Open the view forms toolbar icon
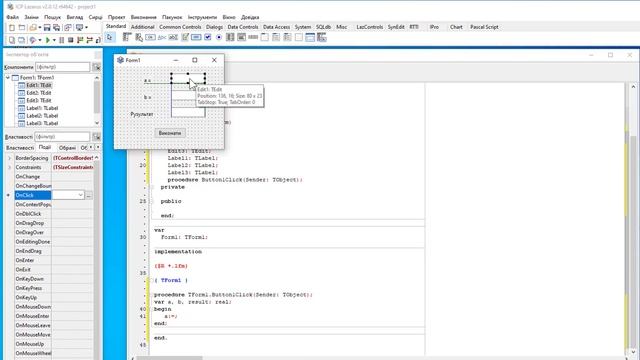Screen dimensions: 640x360 22,40
